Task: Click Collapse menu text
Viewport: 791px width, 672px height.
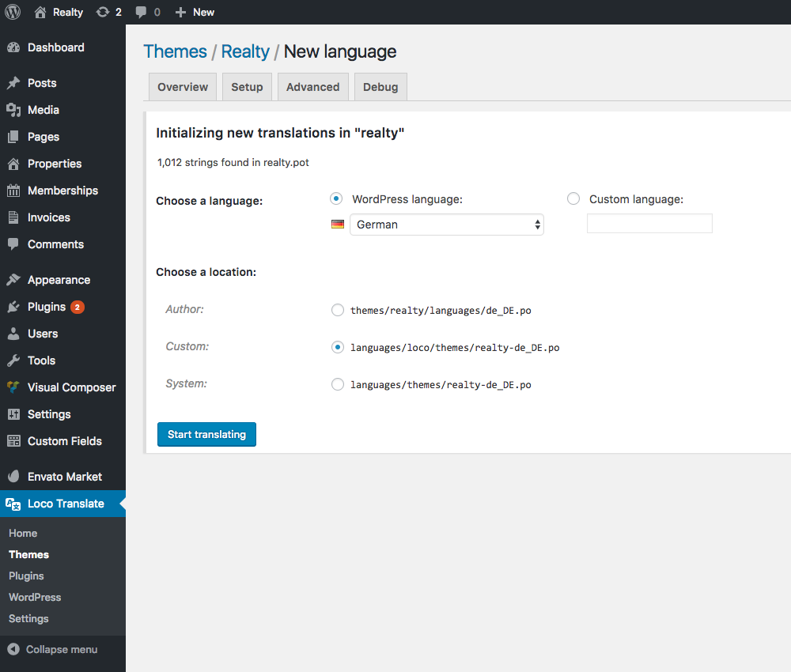Action: coord(62,649)
